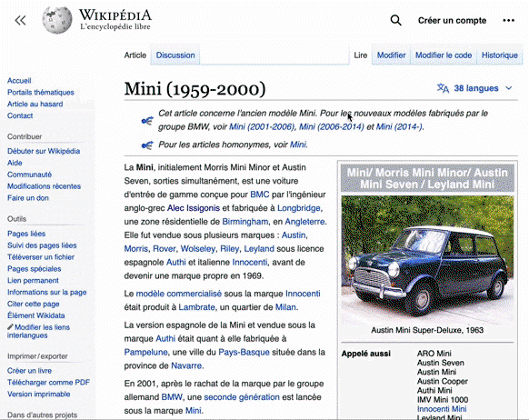Viewport: 529px width, 420px height.
Task: Click the Wikipedia globe logo
Action: point(57,21)
